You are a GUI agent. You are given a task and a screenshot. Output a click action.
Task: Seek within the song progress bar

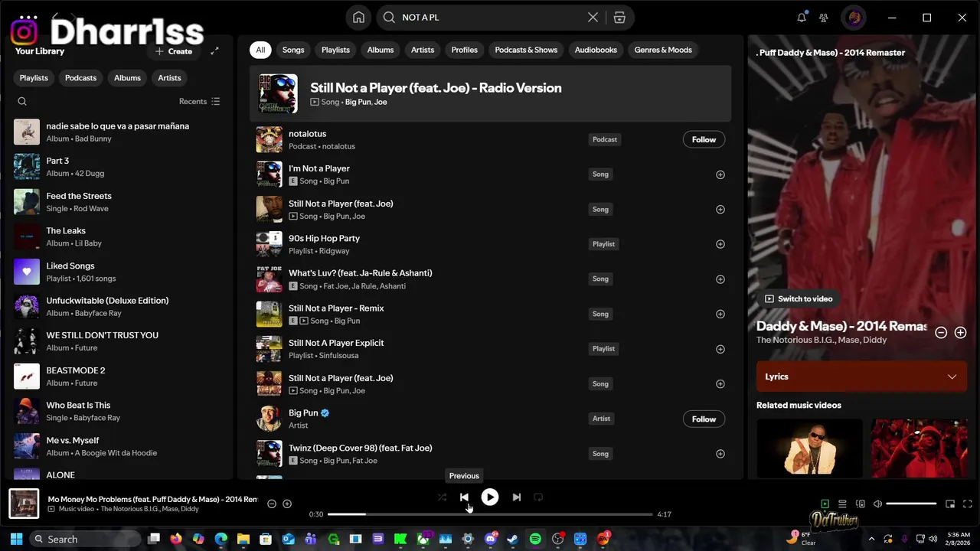coord(490,514)
